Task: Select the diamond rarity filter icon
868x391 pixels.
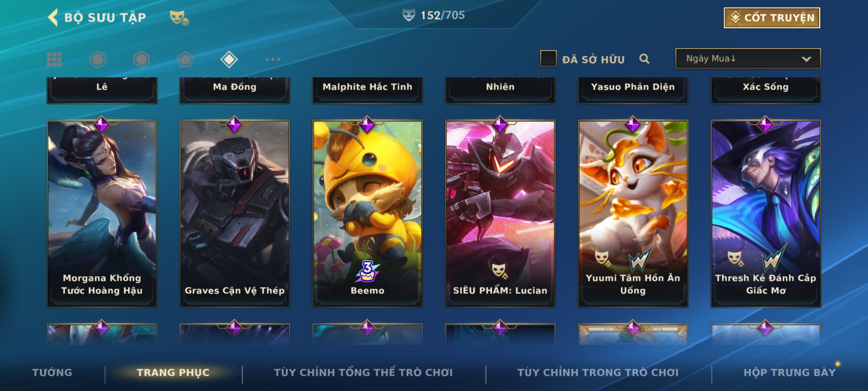Action: 229,59
